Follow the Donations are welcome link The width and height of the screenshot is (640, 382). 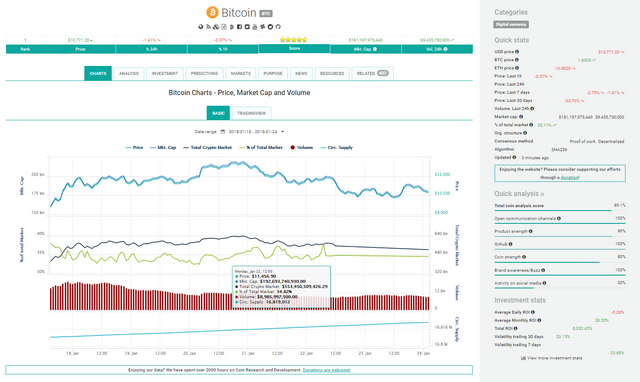(x=327, y=370)
